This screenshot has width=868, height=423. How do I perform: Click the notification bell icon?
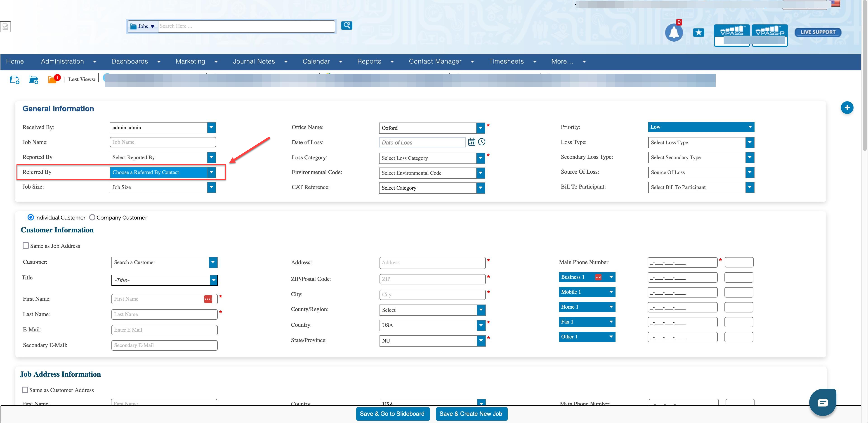tap(674, 33)
